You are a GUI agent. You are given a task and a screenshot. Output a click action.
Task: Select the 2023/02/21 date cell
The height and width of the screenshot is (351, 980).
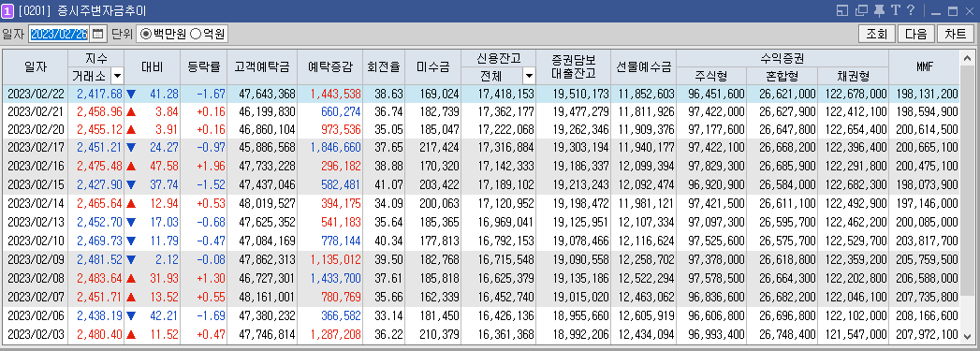36,111
